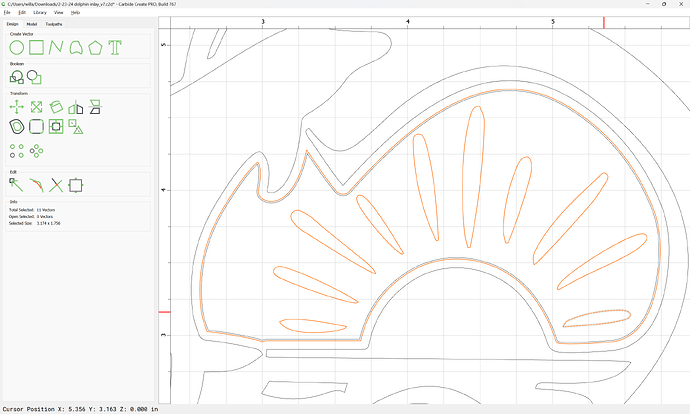This screenshot has width=690, height=414.
Task: Select the Flip horizontal-axis tool
Action: point(95,107)
